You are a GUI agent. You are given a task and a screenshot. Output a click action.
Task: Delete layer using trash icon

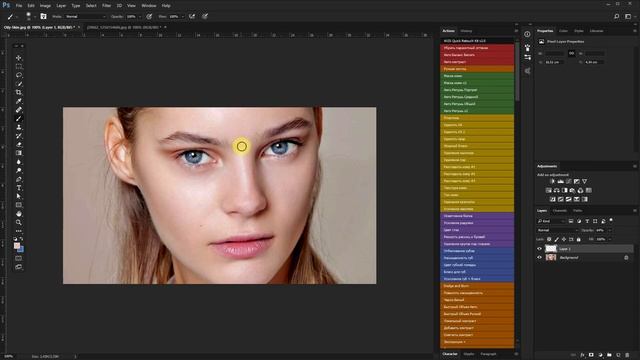point(627,355)
